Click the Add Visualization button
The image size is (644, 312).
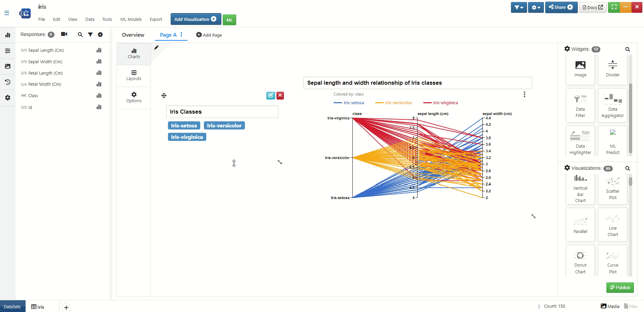[x=196, y=19]
